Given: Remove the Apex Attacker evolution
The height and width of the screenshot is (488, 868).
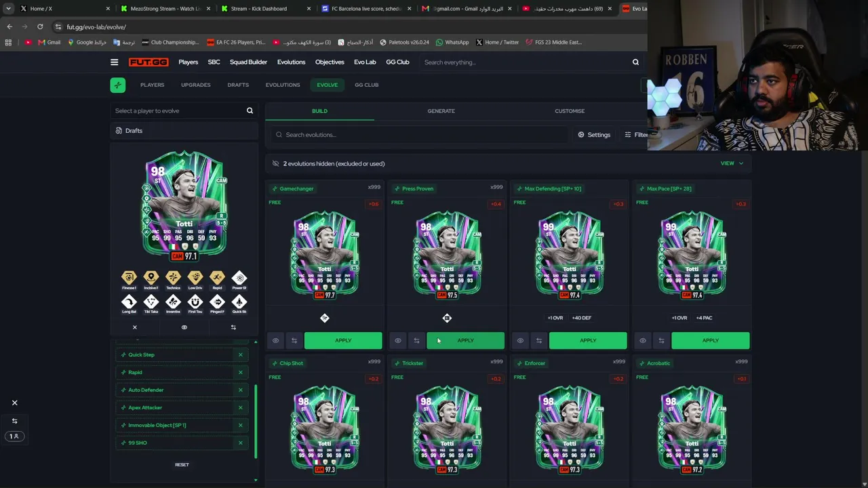Looking at the screenshot, I should point(240,407).
